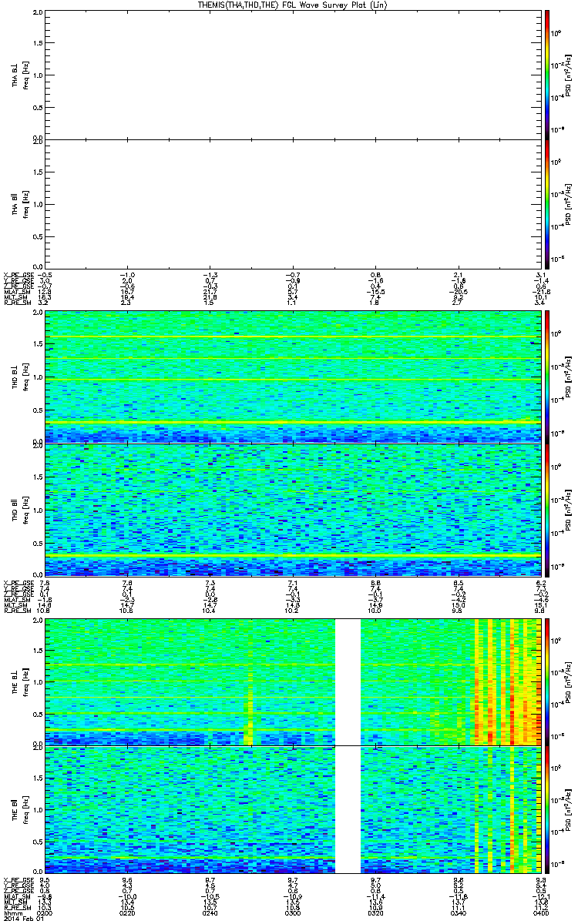
Task: Select the THA B-perpendicular panel color bar
Action: point(547,73)
